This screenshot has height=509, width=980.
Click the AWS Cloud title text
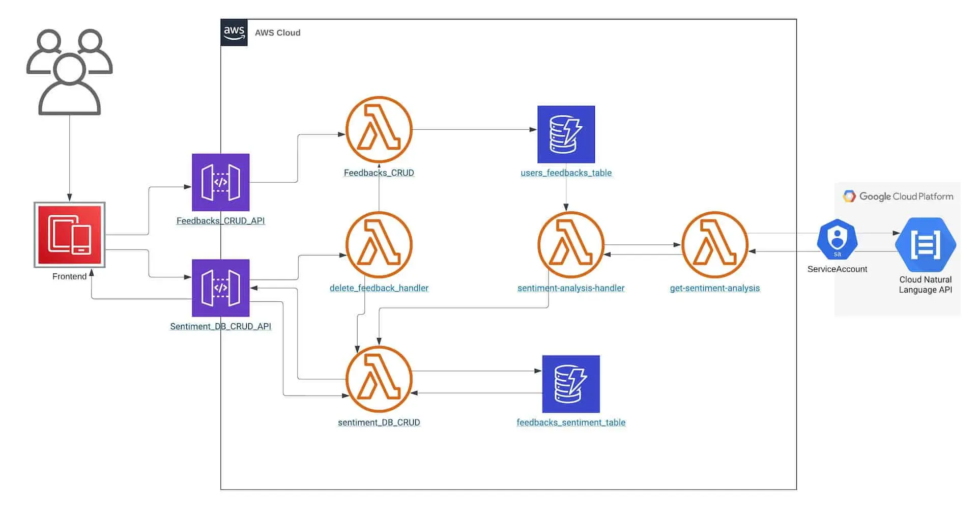[277, 33]
